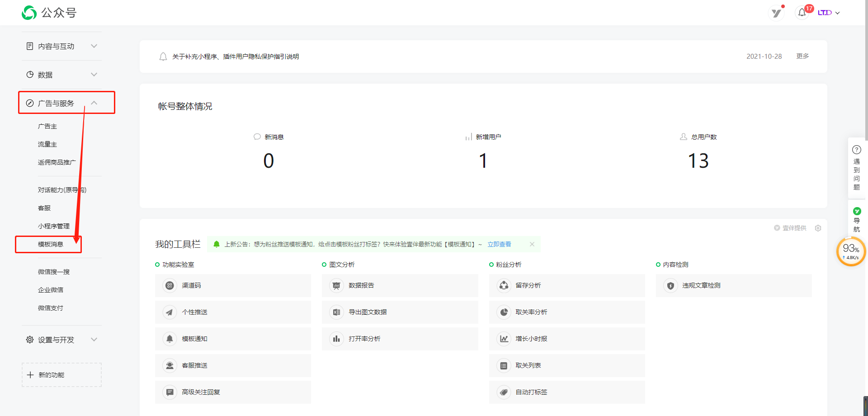Click 更多 to view more notices
868x416 pixels.
[802, 56]
